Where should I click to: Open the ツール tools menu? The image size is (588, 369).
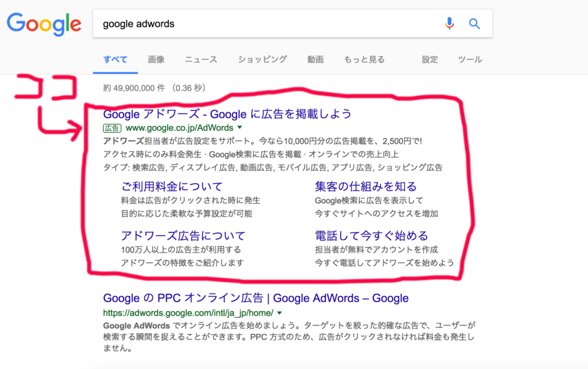(470, 60)
